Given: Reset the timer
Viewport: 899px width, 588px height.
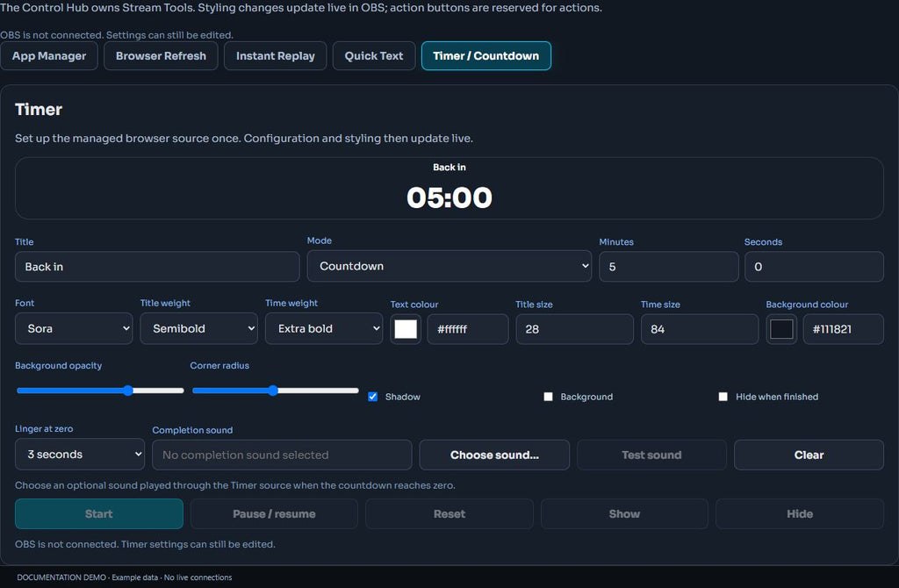Looking at the screenshot, I should coord(449,513).
